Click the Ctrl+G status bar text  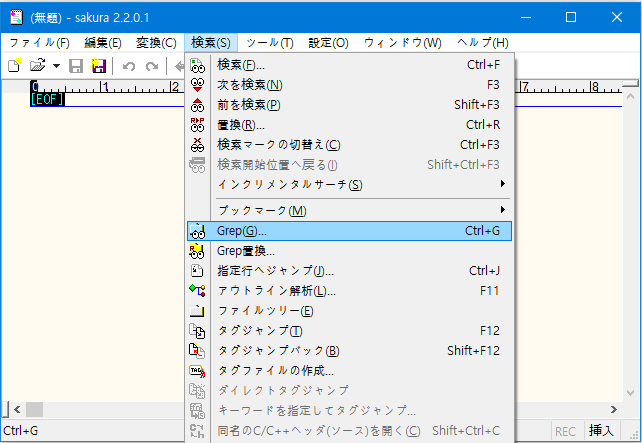(20, 431)
